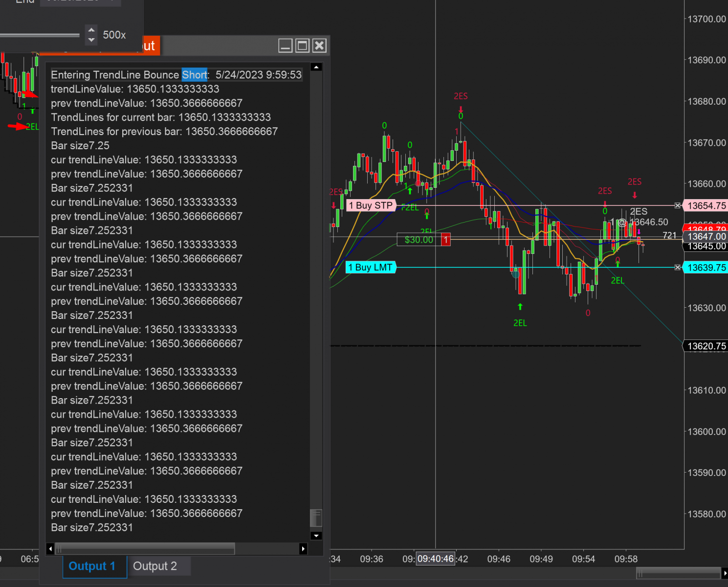Screen dimensions: 728x587
Task: Click the 13639.75 limit order price tag
Action: point(706,268)
